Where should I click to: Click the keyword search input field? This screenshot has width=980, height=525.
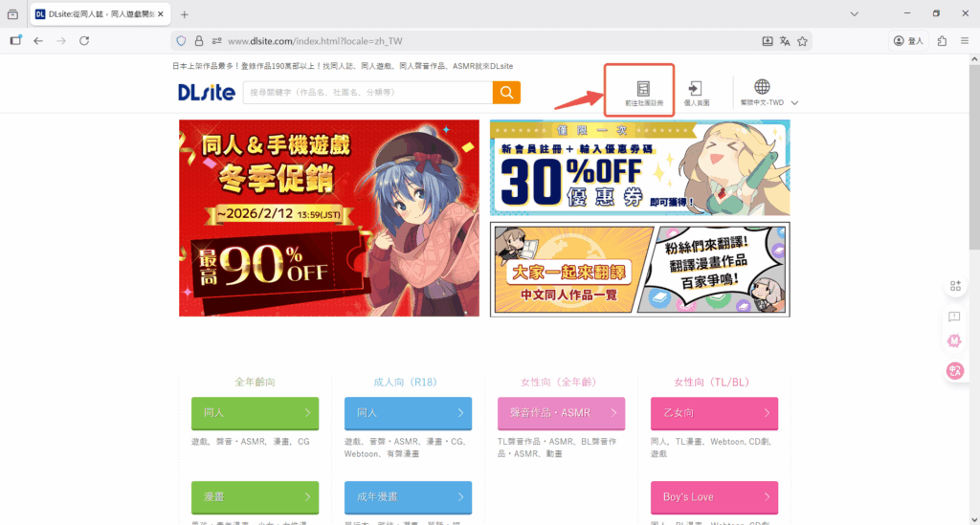[367, 92]
